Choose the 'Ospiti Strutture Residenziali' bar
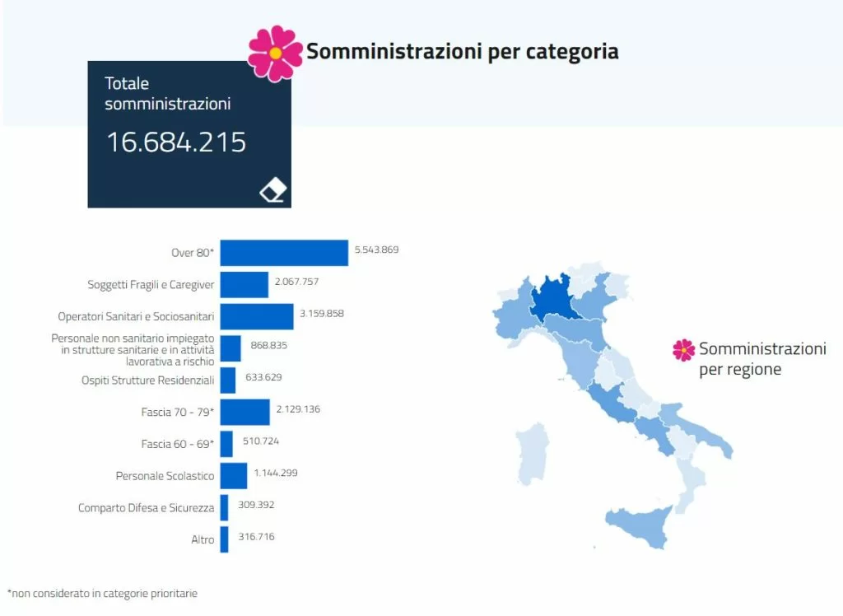 228,380
